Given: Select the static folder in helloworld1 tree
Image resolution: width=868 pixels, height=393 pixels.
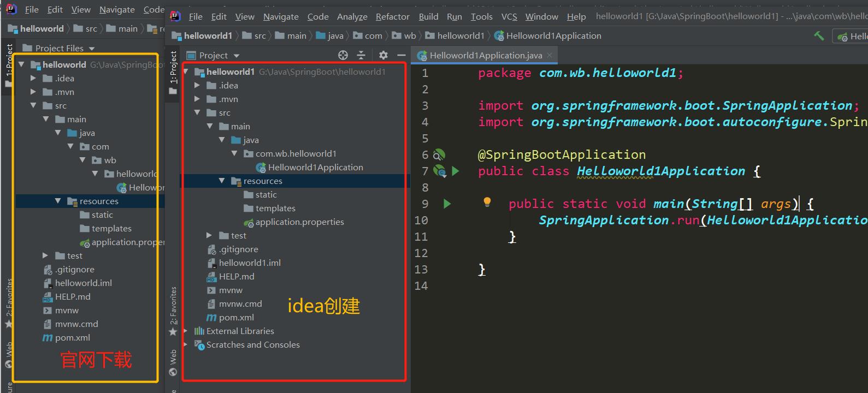Looking at the screenshot, I should point(260,194).
